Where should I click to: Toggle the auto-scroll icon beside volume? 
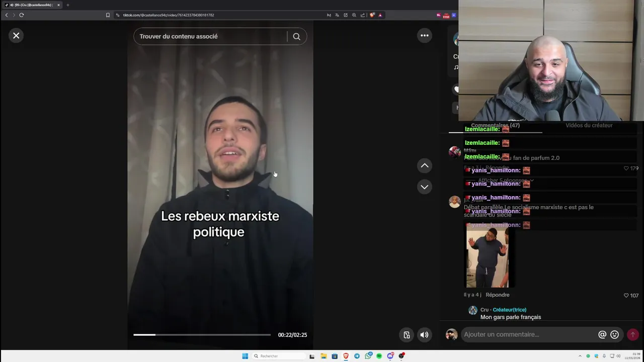point(407,335)
